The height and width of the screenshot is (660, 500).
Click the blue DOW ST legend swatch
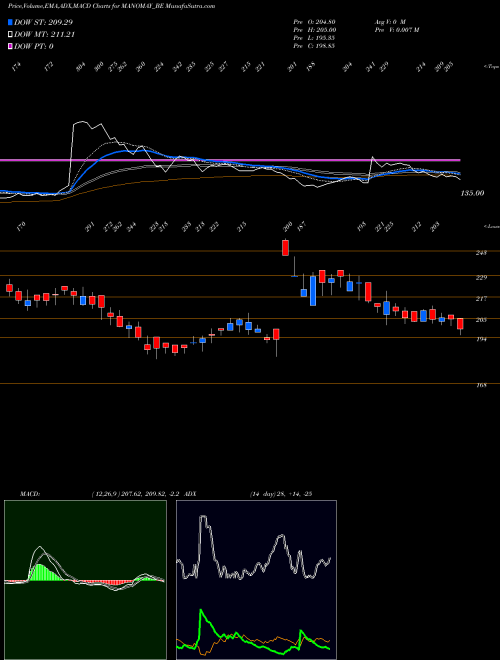[10, 22]
